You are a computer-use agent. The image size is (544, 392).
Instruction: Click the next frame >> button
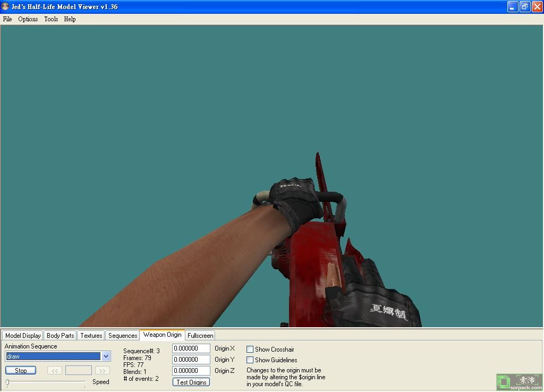(103, 370)
